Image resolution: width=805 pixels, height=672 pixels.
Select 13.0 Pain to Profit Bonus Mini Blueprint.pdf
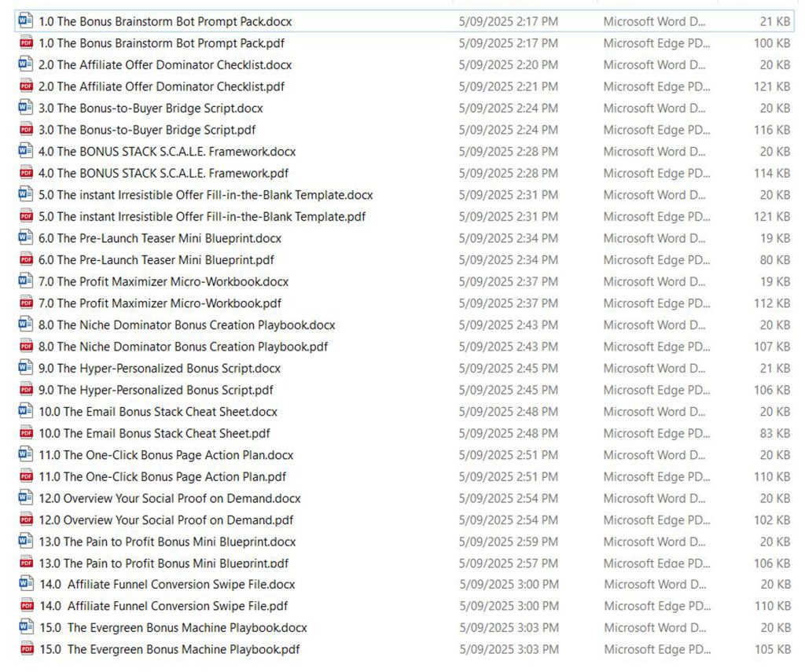[x=164, y=563]
